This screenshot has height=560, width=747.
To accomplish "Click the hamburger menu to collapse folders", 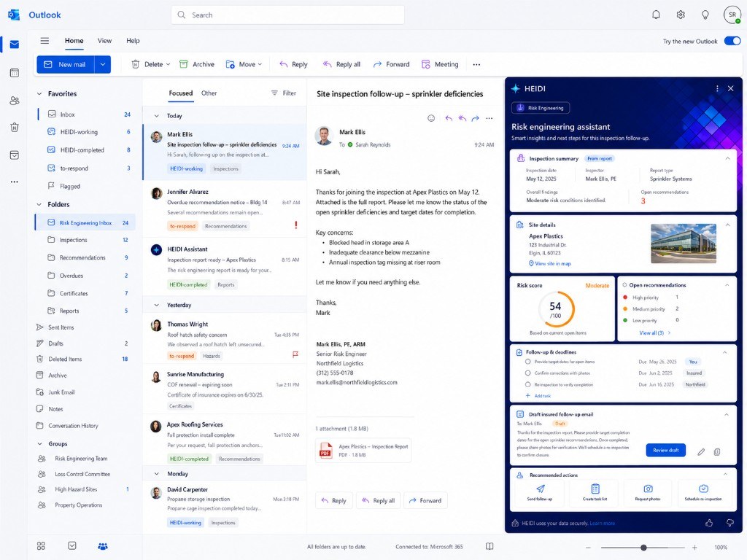I will [x=44, y=41].
